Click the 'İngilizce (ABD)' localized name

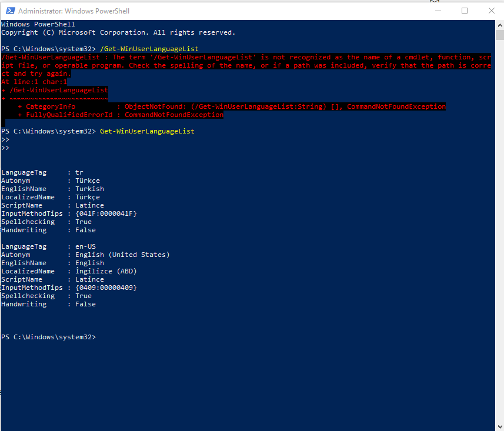click(106, 271)
